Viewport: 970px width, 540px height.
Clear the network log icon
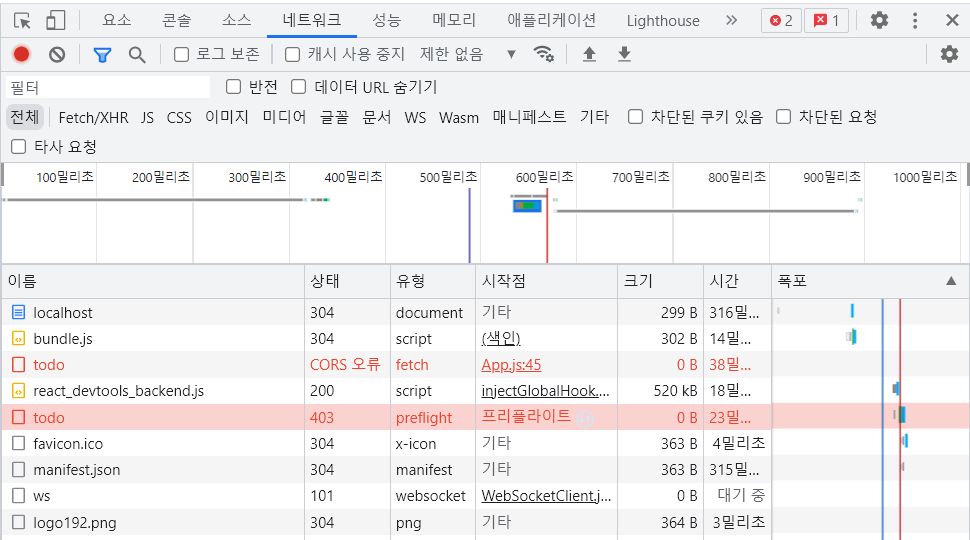(57, 55)
